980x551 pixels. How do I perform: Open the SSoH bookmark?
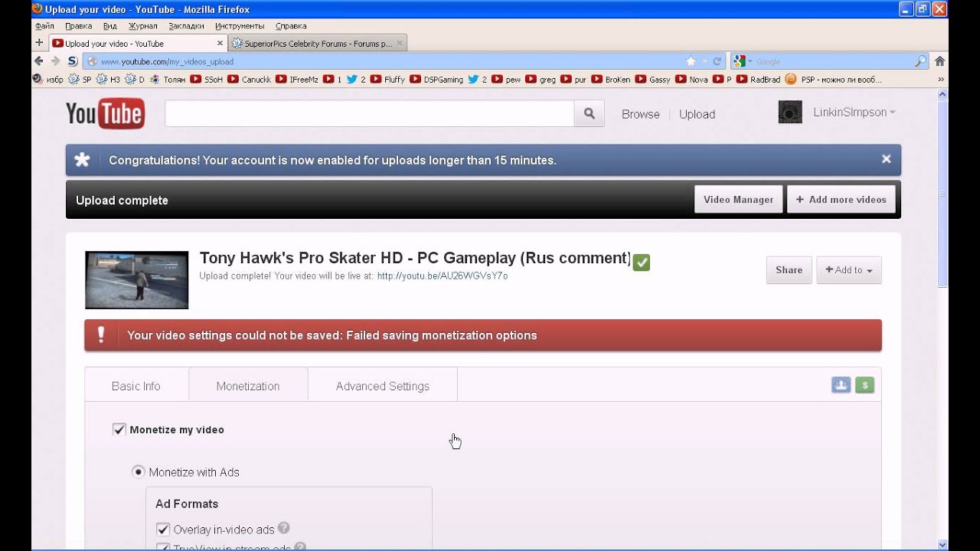(207, 79)
